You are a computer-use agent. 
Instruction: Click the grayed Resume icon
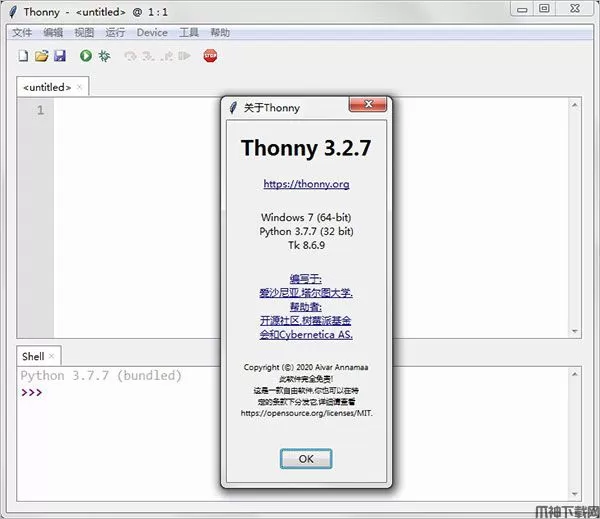[184, 56]
